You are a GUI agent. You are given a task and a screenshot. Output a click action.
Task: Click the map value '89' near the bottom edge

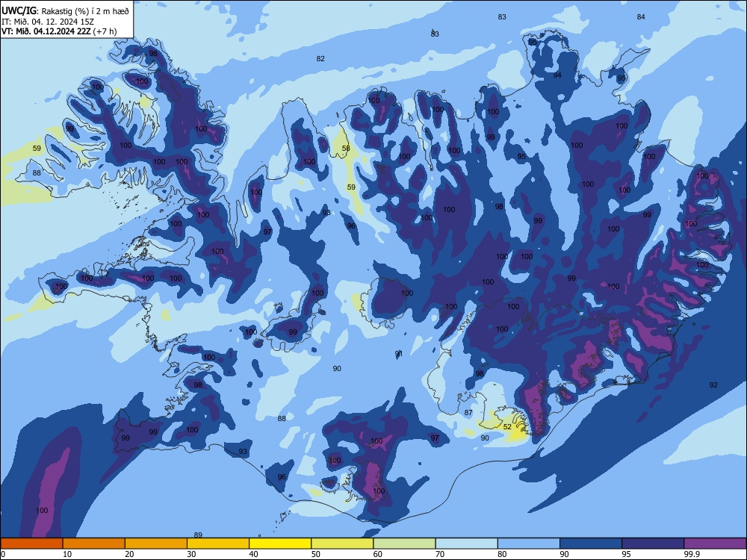pos(198,535)
